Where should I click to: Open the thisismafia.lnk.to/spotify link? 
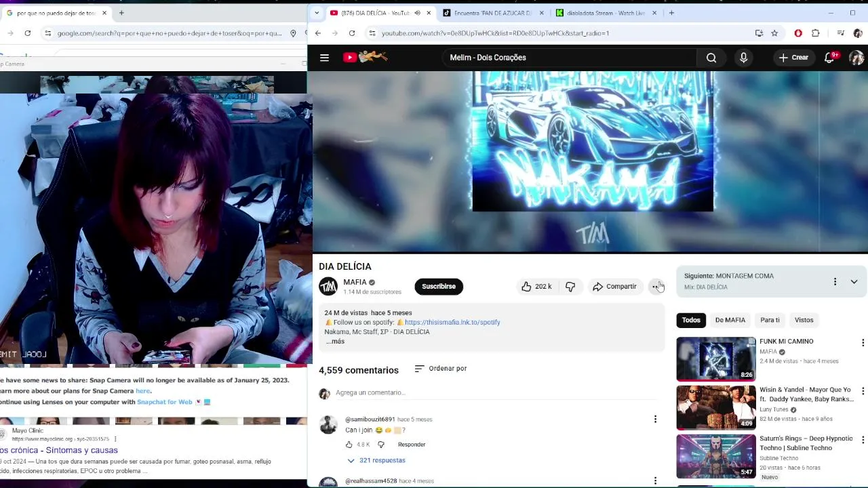pyautogui.click(x=452, y=323)
